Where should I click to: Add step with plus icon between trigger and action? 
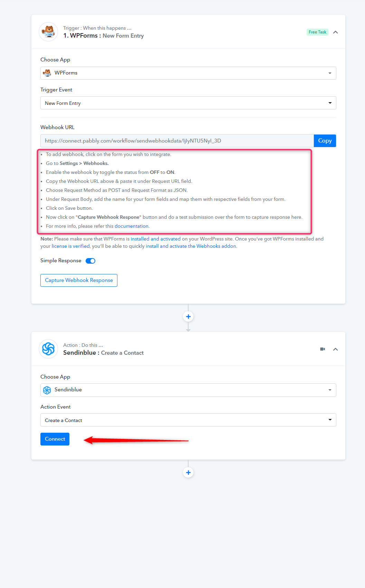[188, 316]
